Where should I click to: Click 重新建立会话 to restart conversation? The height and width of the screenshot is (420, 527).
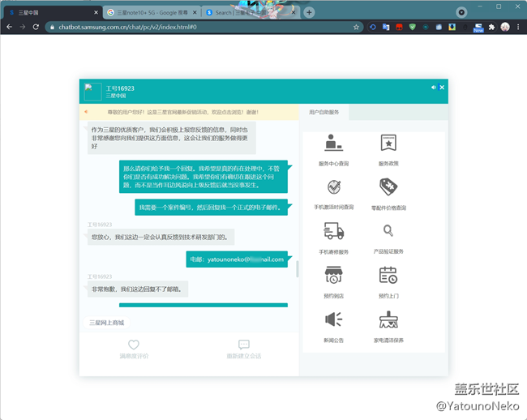click(244, 349)
